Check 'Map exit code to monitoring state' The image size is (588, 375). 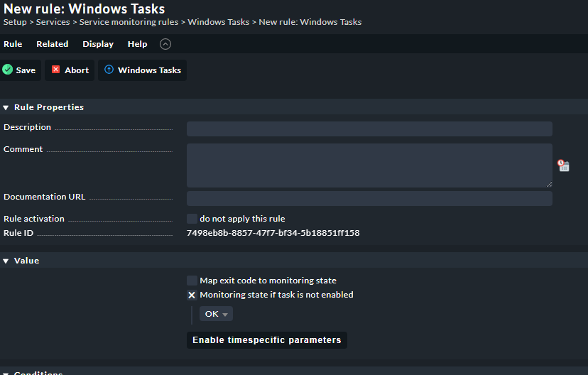tap(192, 281)
